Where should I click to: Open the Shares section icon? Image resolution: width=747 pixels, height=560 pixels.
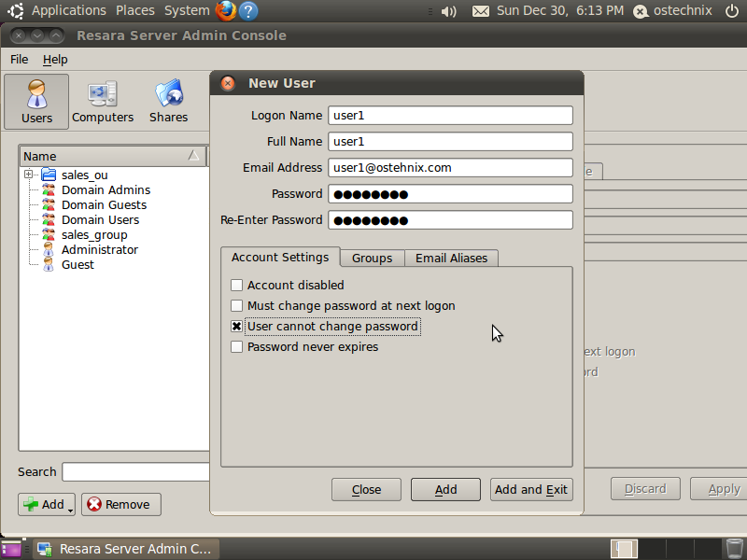[x=169, y=102]
